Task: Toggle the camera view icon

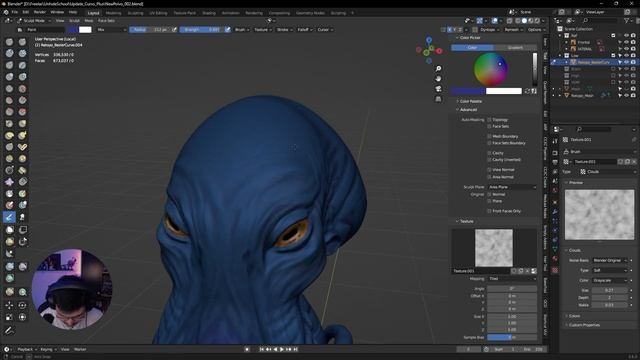Action: pyautogui.click(x=438, y=89)
